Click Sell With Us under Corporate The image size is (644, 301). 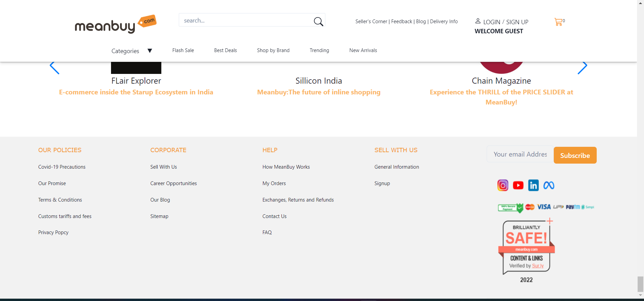tap(163, 167)
